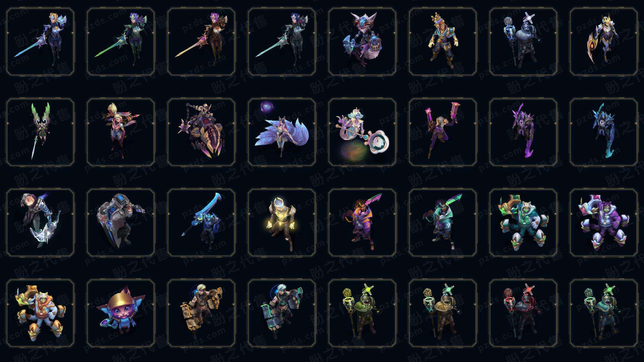Click the glowing golden armored figure skin
644x362 pixels.
pos(282,223)
